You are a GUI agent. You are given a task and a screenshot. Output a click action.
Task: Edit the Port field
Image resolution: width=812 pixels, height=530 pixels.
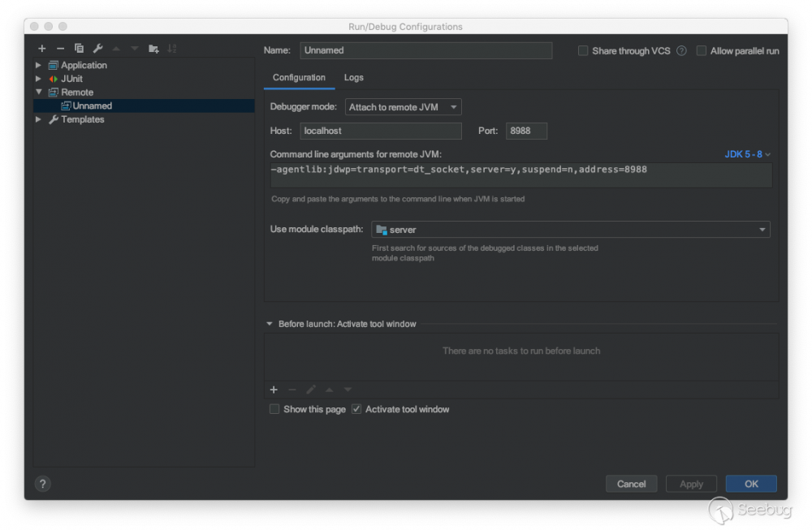coord(526,131)
